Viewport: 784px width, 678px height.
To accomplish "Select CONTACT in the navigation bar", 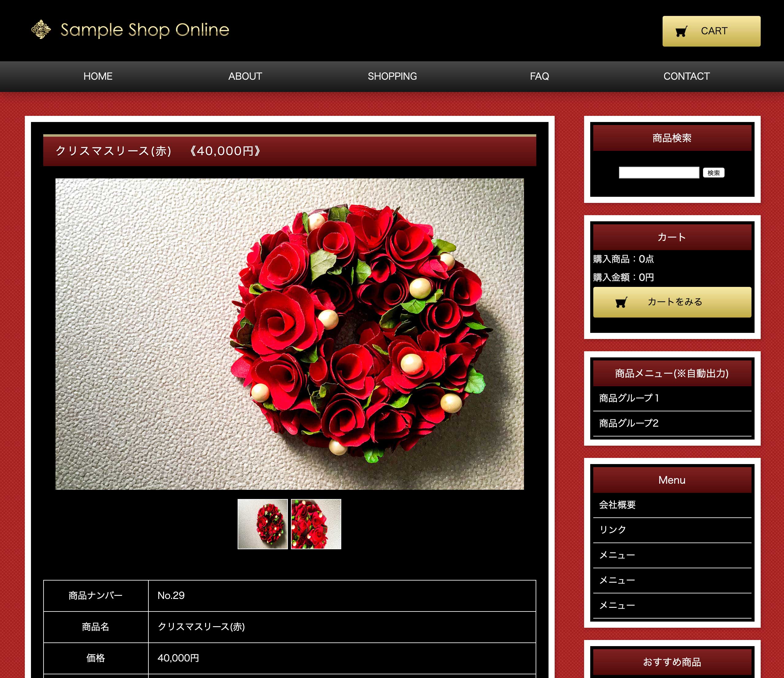I will (x=686, y=76).
